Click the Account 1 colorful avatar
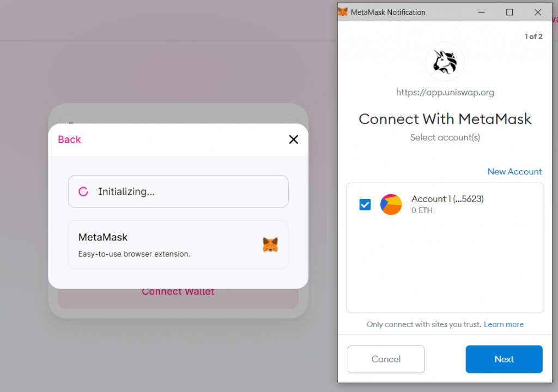Viewport: 558px width, 392px height. [391, 204]
